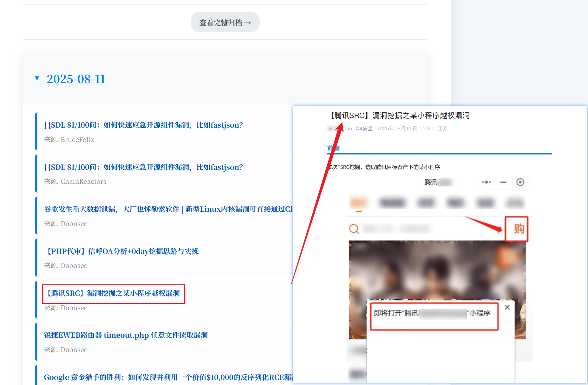Click the blurred banner image in mini program
The width and height of the screenshot is (588, 385).
pos(437,270)
